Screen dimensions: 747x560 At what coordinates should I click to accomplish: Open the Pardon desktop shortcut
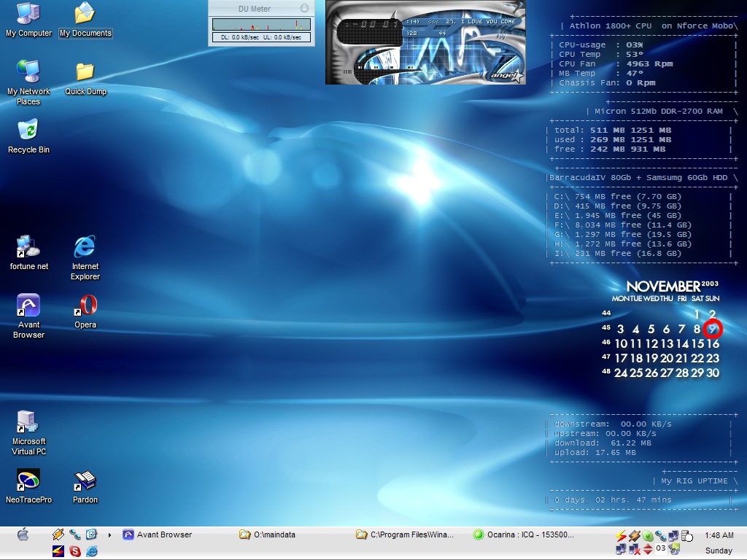point(85,481)
